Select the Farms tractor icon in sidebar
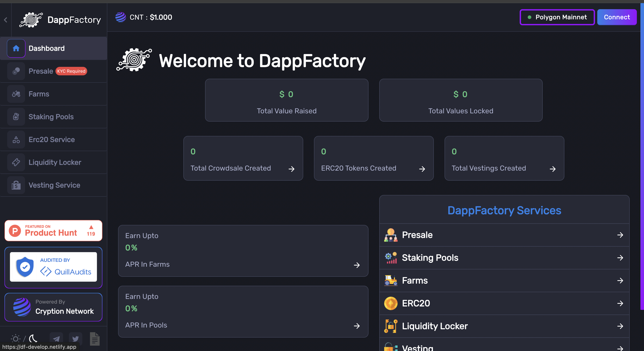The width and height of the screenshot is (644, 351). 16,94
